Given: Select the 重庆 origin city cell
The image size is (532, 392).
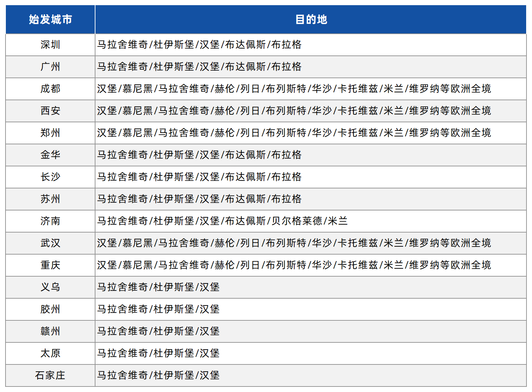Looking at the screenshot, I should [x=50, y=265].
